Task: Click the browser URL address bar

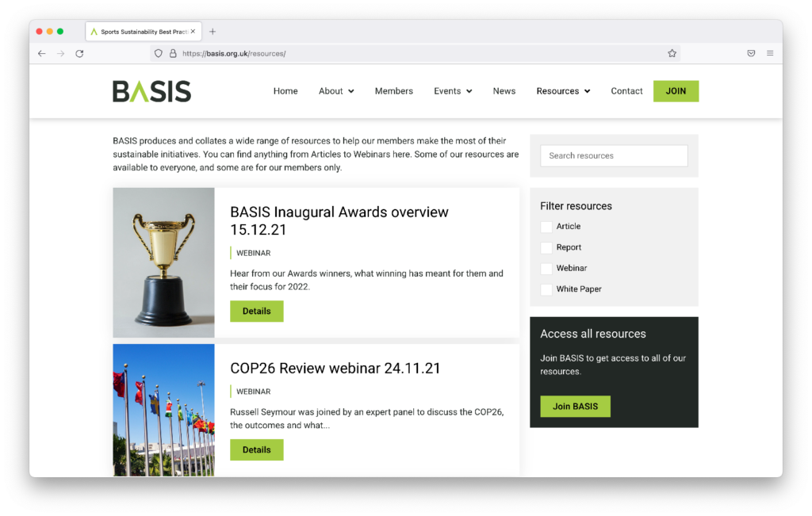Action: [x=414, y=53]
